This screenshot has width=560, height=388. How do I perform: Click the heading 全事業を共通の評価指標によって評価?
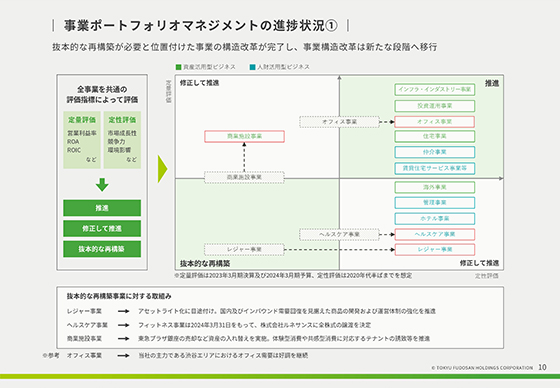(x=102, y=94)
